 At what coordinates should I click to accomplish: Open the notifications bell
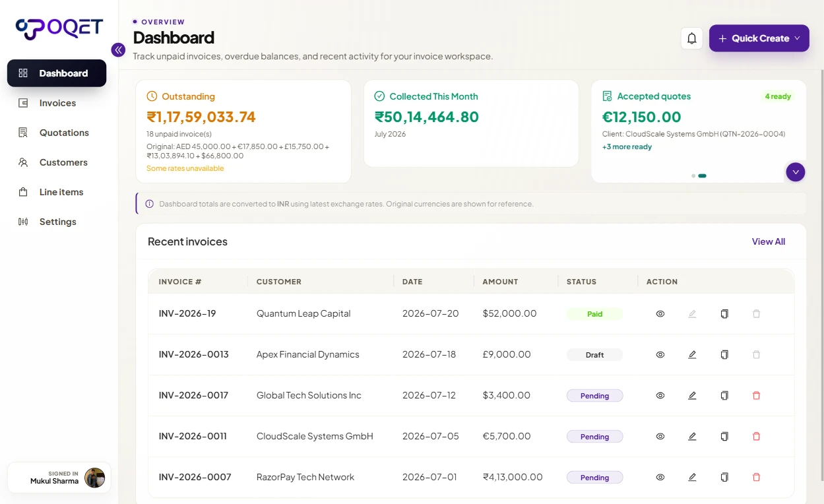[x=691, y=38]
